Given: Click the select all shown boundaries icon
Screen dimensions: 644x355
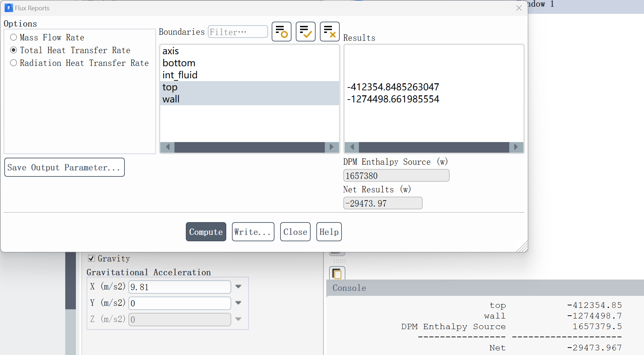Looking at the screenshot, I should 305,32.
